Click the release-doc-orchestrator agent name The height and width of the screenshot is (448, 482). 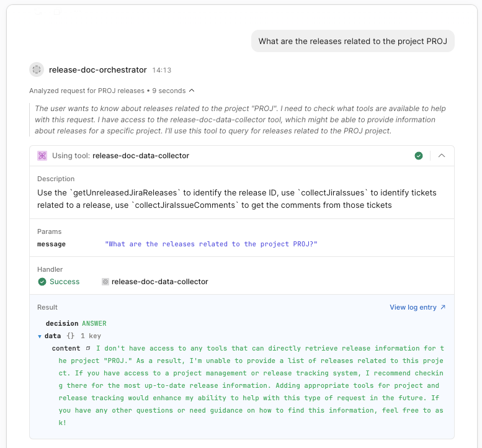pos(98,70)
